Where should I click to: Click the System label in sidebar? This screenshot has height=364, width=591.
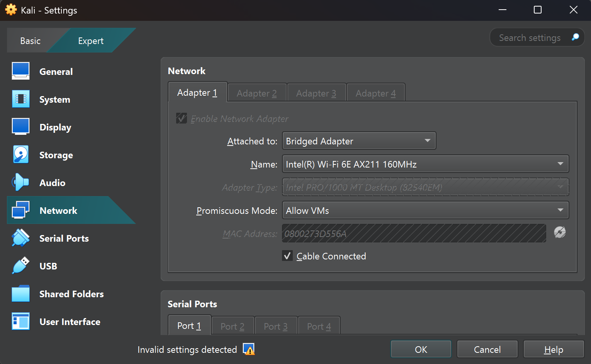[55, 100]
